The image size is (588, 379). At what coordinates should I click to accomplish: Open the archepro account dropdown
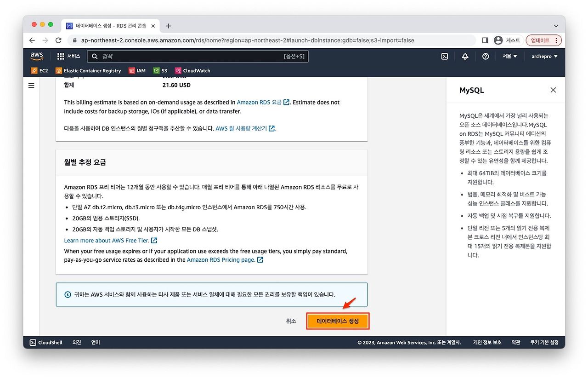[x=544, y=56]
